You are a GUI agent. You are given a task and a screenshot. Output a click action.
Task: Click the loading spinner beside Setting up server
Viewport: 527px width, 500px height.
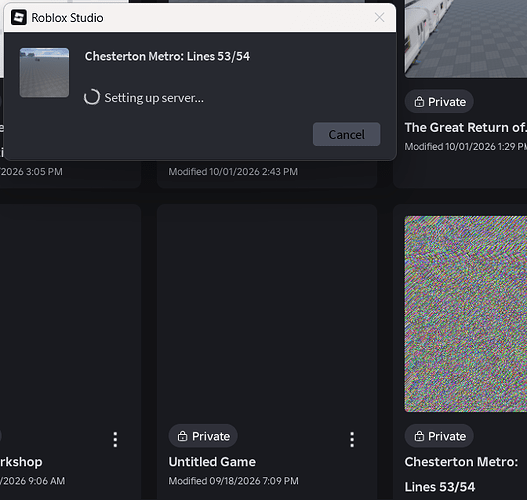[x=92, y=97]
